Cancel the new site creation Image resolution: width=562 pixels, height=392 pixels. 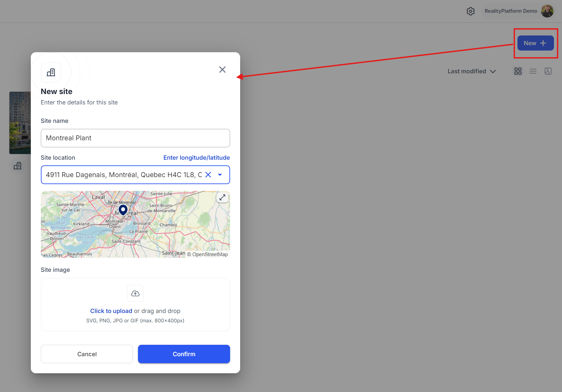click(87, 354)
